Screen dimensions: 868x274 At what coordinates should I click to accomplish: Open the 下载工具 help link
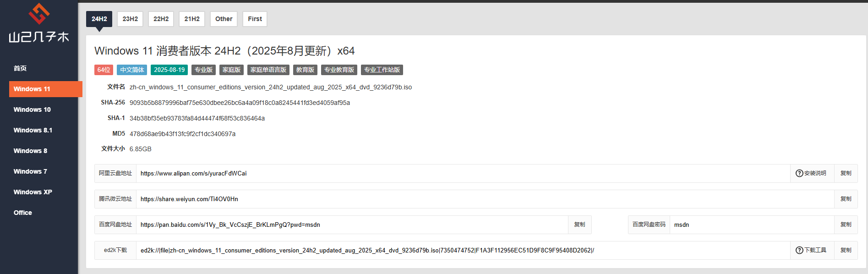pos(811,250)
